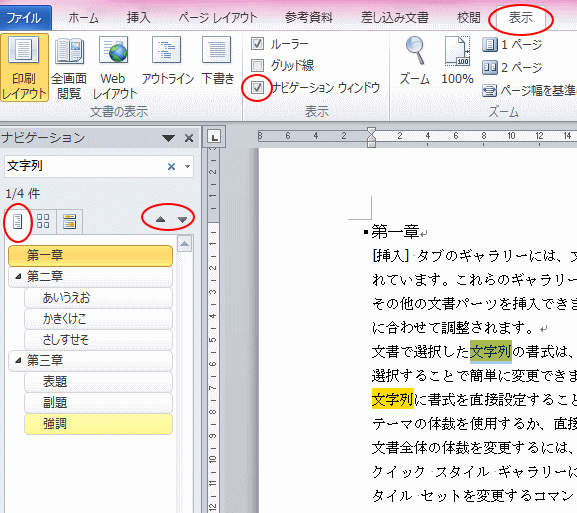This screenshot has height=513, width=577.
Task: Collapse the 第二章 heading
Action: (18, 276)
